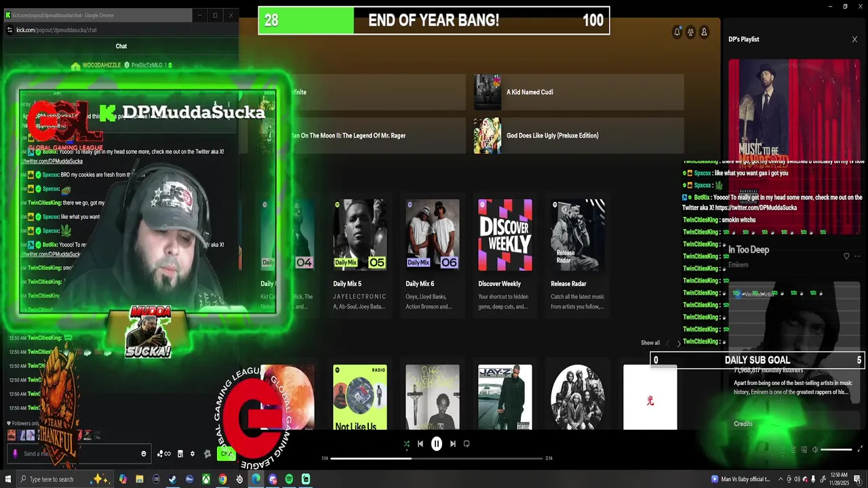Image resolution: width=868 pixels, height=488 pixels.
Task: Click the Daily Mix 5 title
Action: [347, 284]
